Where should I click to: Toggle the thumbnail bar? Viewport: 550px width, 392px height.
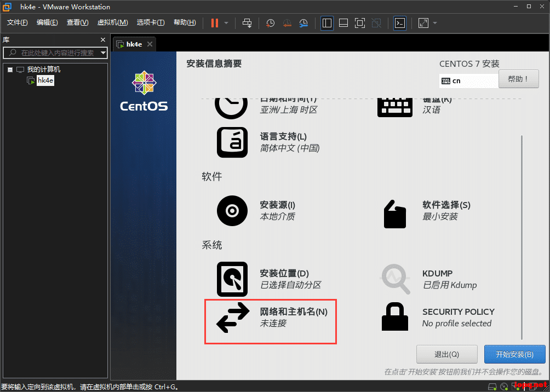point(343,23)
